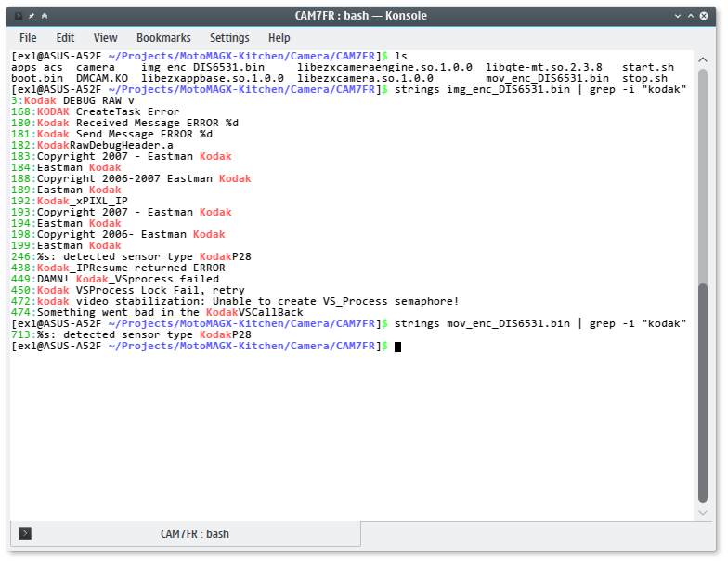
Task: Click 'libezxcamera.so.1.0.0' in ls output
Action: click(x=365, y=78)
